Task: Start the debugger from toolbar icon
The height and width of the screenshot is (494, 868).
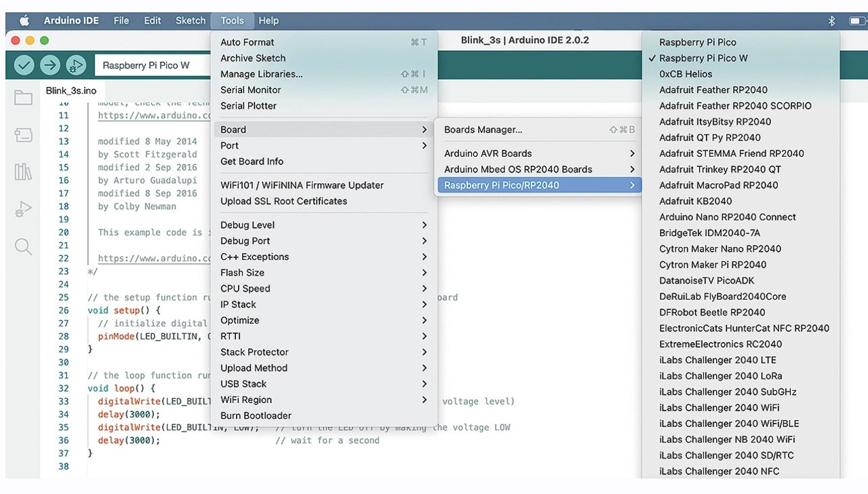Action: 75,65
